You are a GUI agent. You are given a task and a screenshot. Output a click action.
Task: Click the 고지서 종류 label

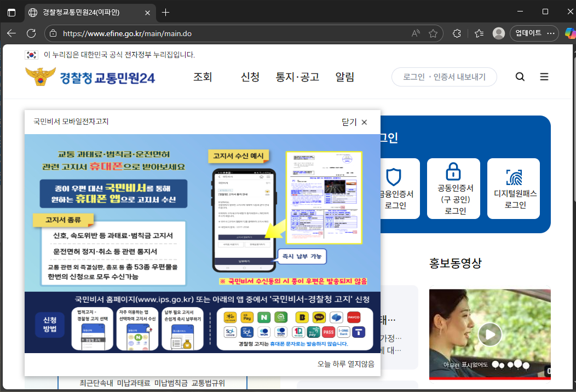63,220
